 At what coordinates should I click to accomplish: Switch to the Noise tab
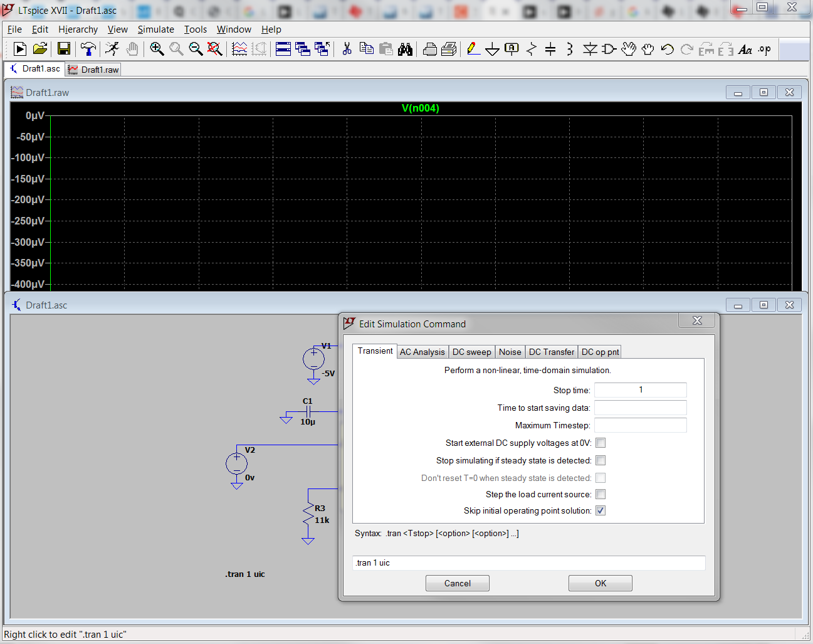510,352
